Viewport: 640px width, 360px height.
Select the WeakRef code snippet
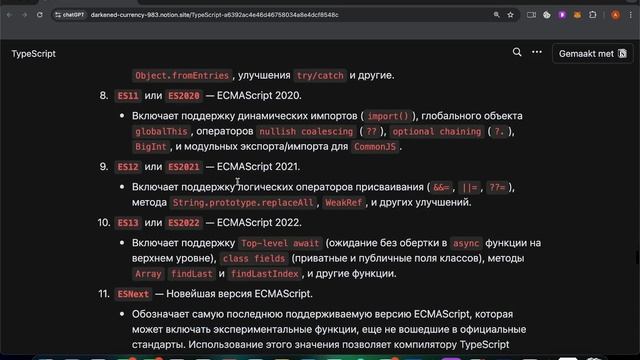(344, 203)
